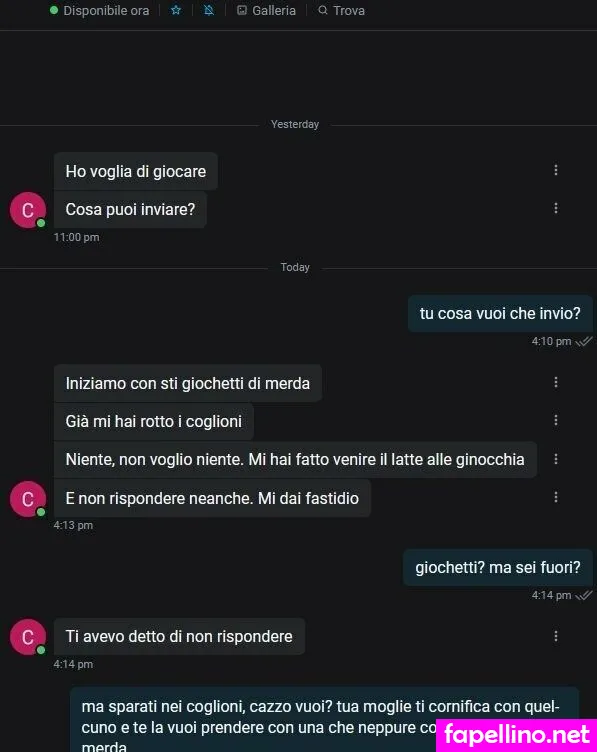Open three-dot menu for 'Iniziamo con sti giochetti' message
Image resolution: width=597 pixels, height=752 pixels.
pyautogui.click(x=556, y=382)
